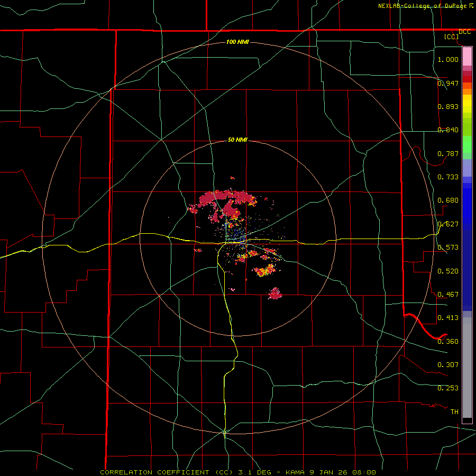
Task: Click the 100 NMI range ring label
Action: point(237,42)
